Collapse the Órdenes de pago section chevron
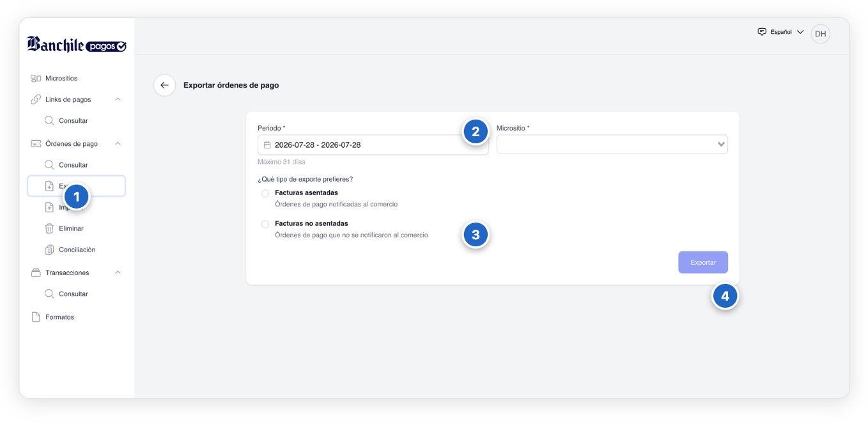Viewport: 868px width, 426px height. (x=118, y=144)
